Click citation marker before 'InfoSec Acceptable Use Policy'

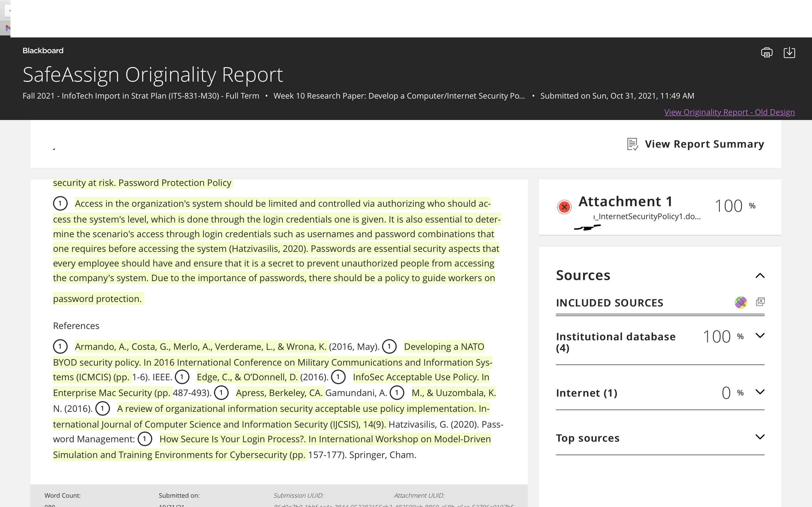pyautogui.click(x=338, y=377)
